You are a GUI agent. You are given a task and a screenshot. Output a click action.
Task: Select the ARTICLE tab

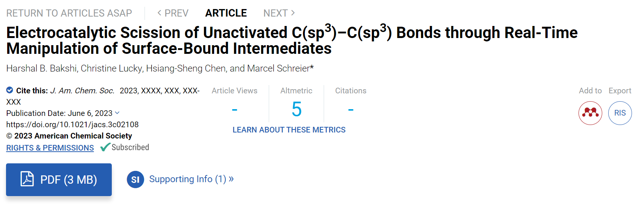(226, 13)
